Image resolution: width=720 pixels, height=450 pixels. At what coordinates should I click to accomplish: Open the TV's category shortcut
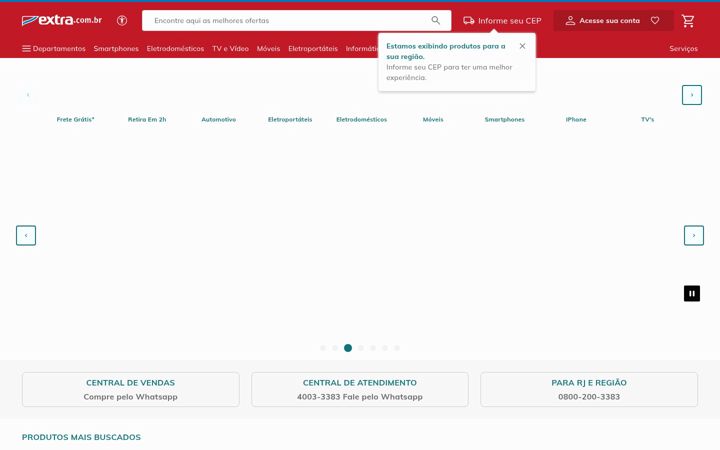coord(647,119)
